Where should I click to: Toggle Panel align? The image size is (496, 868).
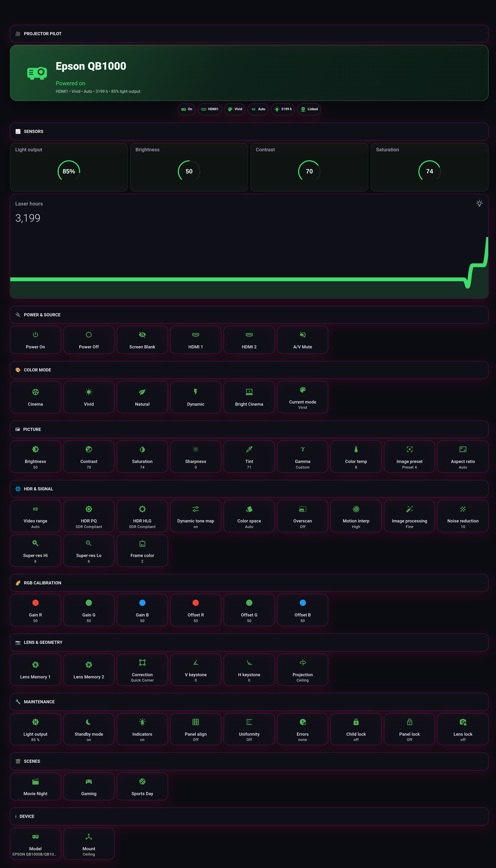196,729
